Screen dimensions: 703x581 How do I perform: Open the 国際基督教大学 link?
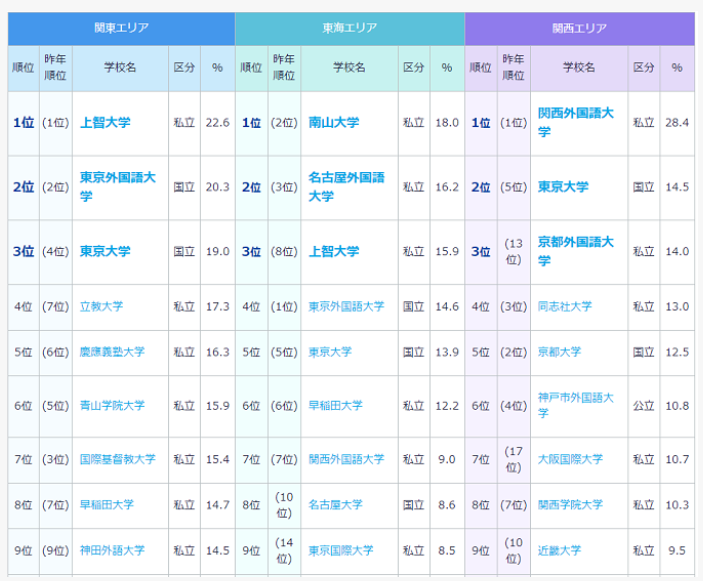click(x=117, y=460)
